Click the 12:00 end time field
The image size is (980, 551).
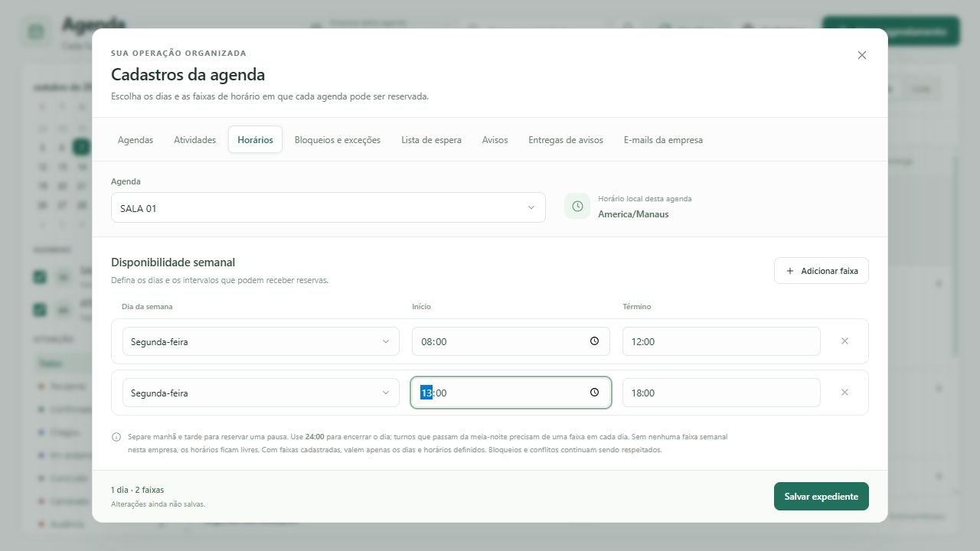pos(721,342)
